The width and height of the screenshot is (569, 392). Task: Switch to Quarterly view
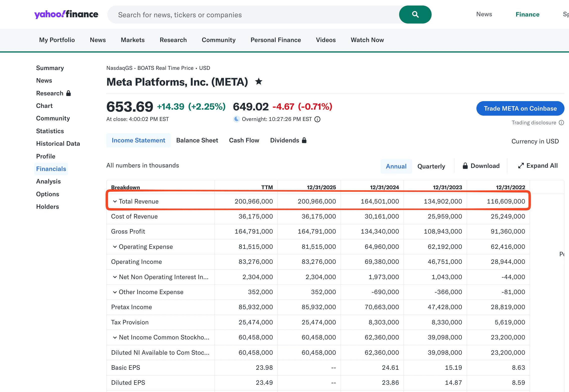(431, 166)
